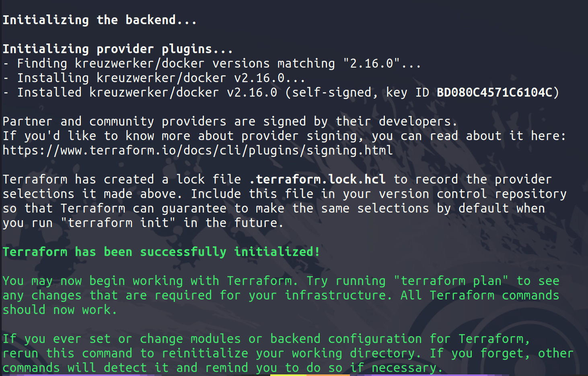Click the quoted "terraform plan" command
The width and height of the screenshot is (588, 376).
click(451, 281)
